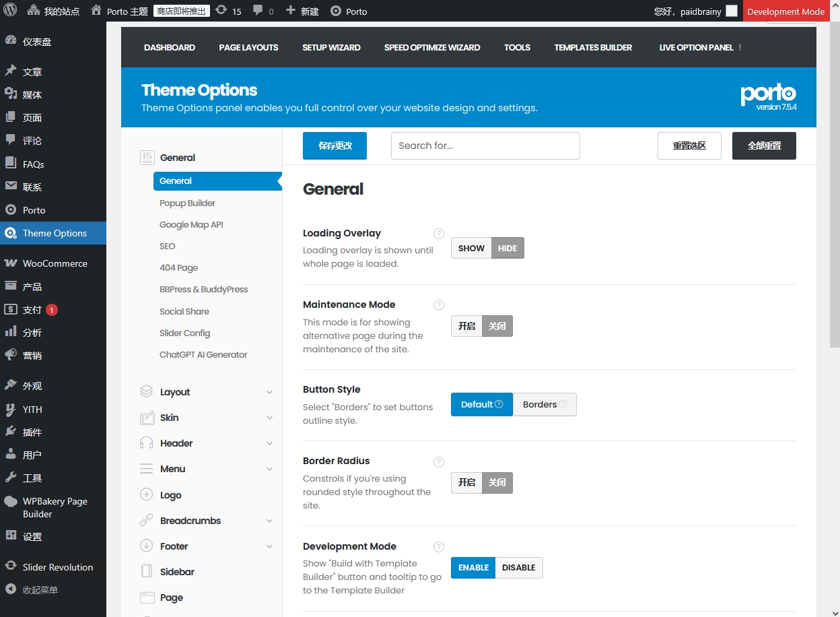Expand the Layout section chevron

pyautogui.click(x=269, y=392)
